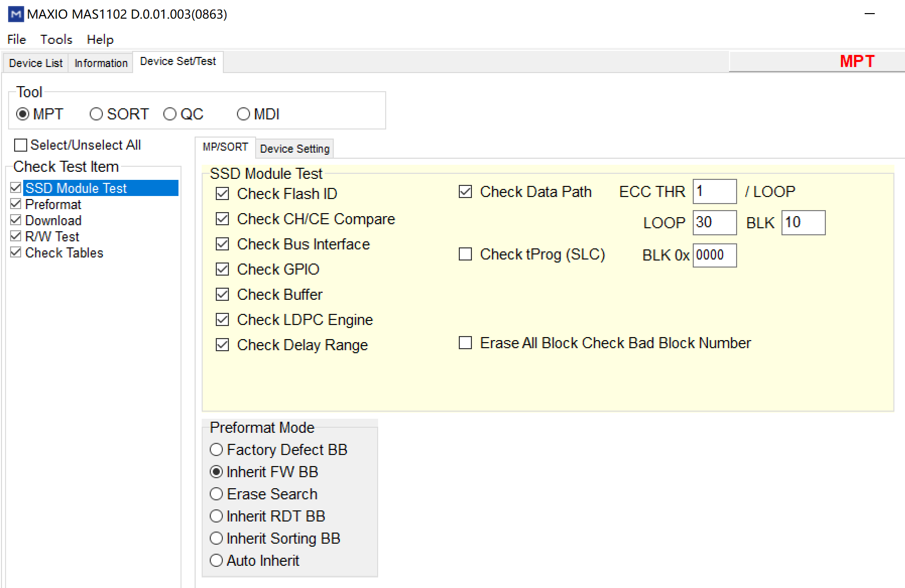905x588 pixels.
Task: Select the R/W Test list row label
Action: 52,237
